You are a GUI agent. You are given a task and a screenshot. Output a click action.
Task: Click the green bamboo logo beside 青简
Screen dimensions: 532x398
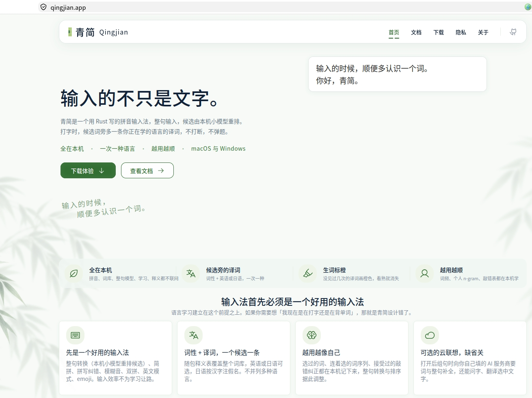point(70,32)
